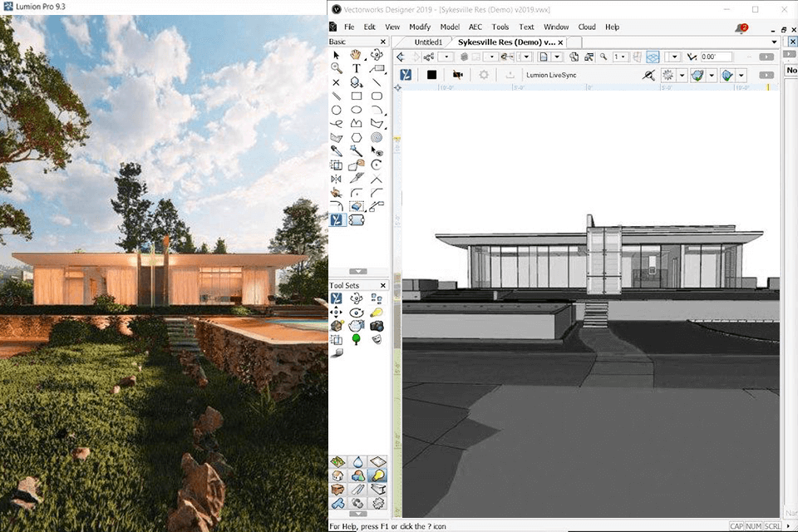This screenshot has height=532, width=798.
Task: Select the Eyedropper tool
Action: pos(336,150)
